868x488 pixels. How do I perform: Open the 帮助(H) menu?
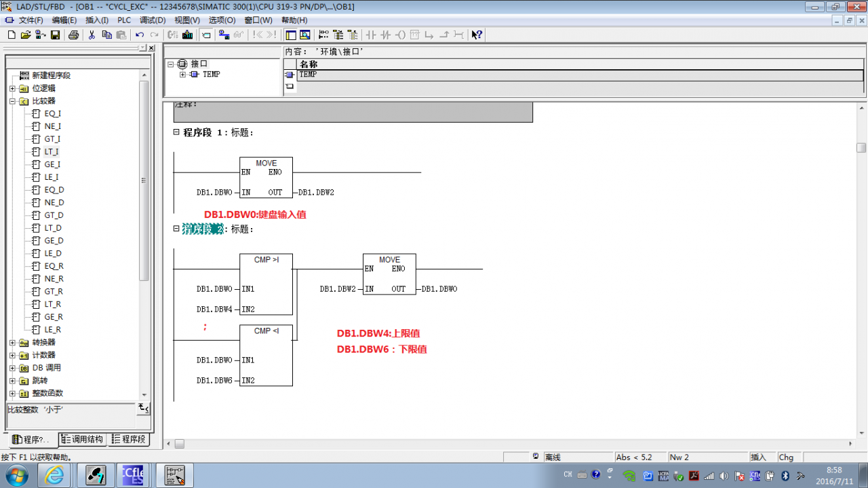[294, 20]
